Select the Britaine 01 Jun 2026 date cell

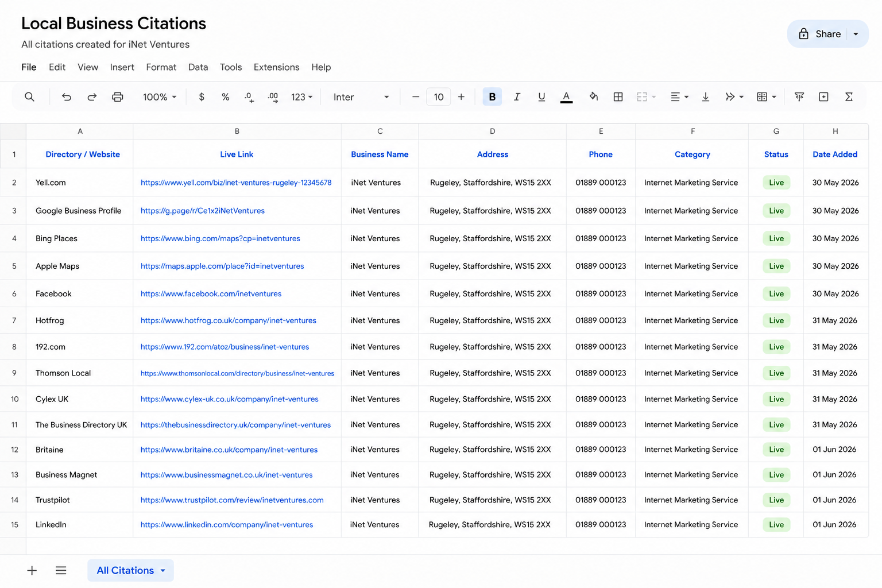coord(834,450)
